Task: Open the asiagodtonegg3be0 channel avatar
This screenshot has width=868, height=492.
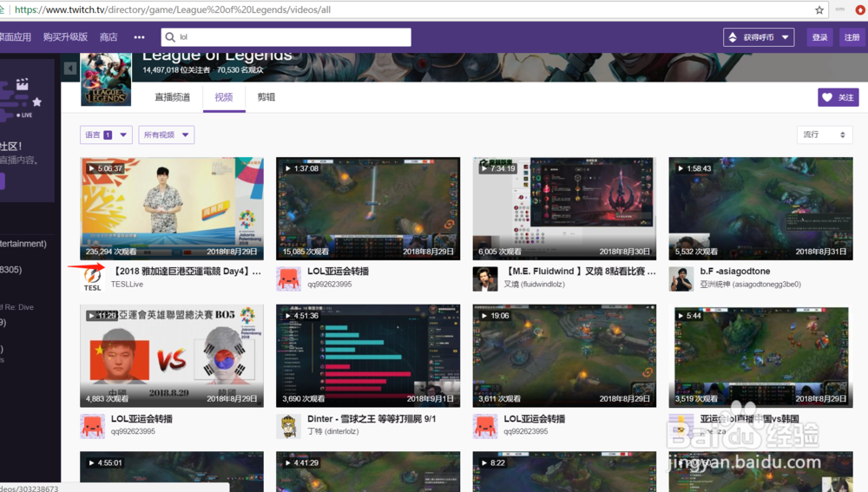Action: pos(681,279)
